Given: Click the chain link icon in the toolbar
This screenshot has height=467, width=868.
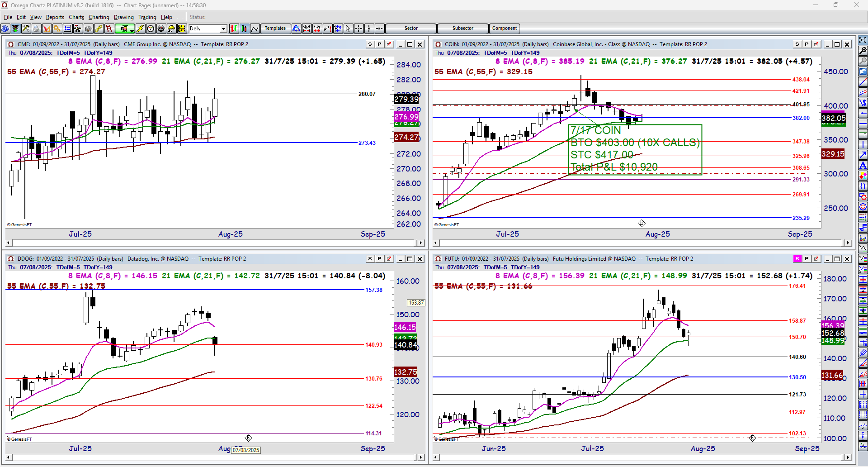Looking at the screenshot, I should [99, 29].
